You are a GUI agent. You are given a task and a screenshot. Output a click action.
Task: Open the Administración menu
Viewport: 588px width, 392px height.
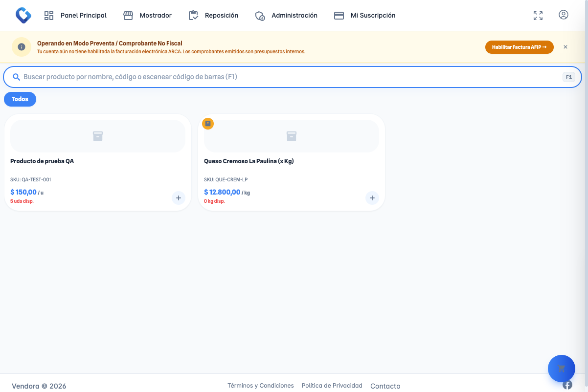[286, 16]
